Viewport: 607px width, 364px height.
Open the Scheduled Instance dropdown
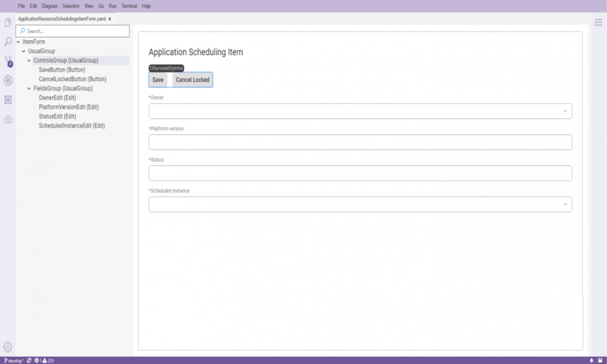click(360, 204)
